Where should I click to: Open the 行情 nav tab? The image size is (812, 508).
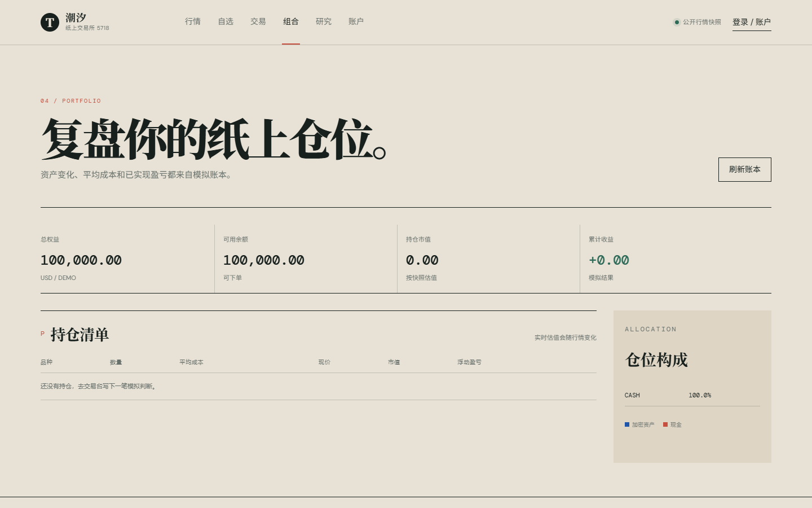tap(193, 21)
